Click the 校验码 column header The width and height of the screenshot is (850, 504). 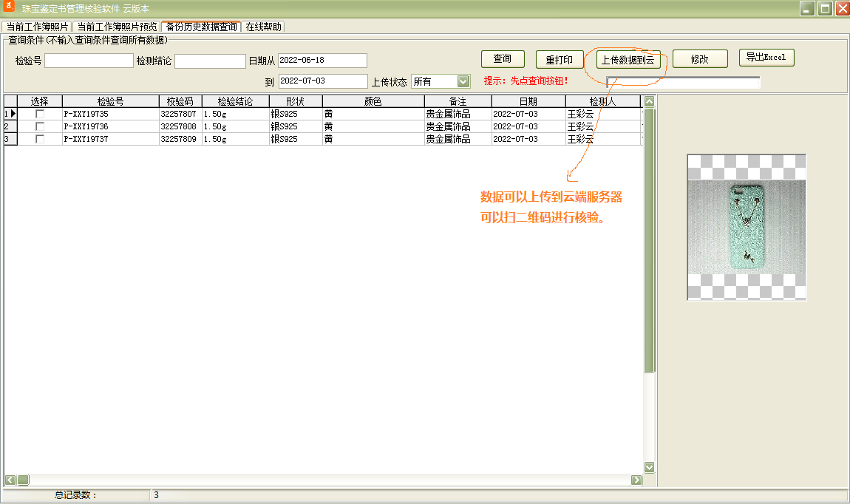point(180,101)
